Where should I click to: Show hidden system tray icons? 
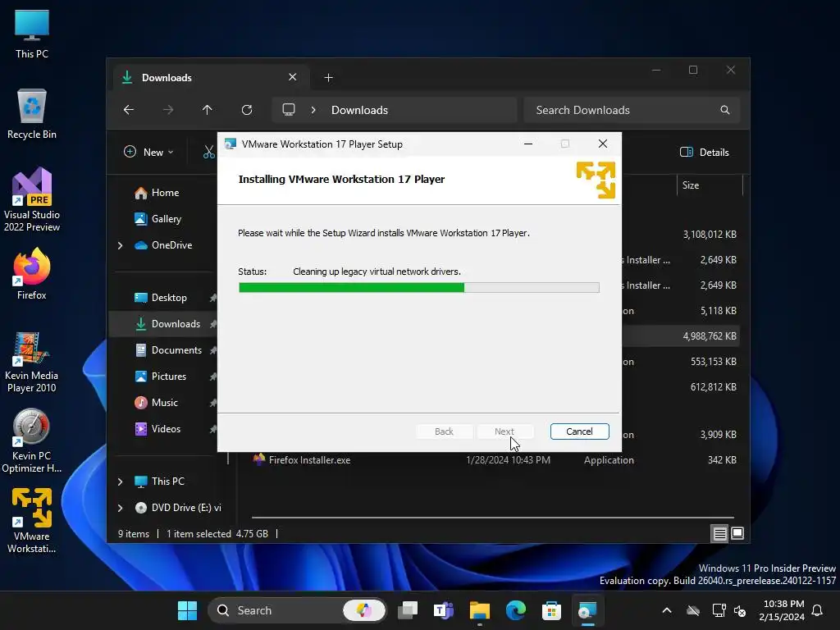click(x=667, y=610)
